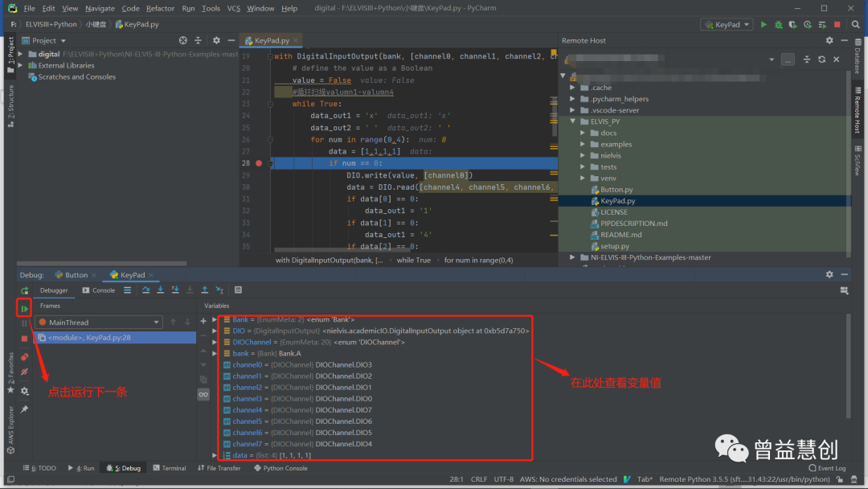
Task: Disconnect the remote host with the X icon
Action: tap(837, 60)
